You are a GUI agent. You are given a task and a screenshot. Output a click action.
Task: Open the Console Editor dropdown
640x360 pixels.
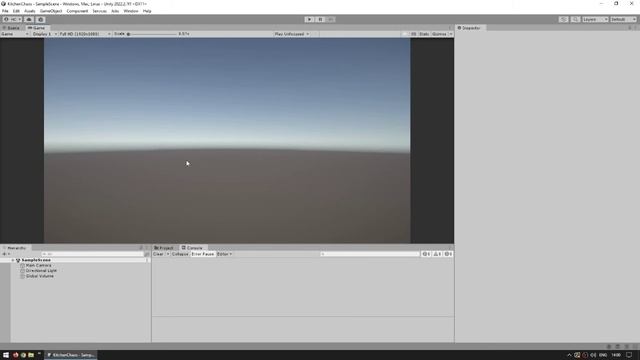coord(224,254)
